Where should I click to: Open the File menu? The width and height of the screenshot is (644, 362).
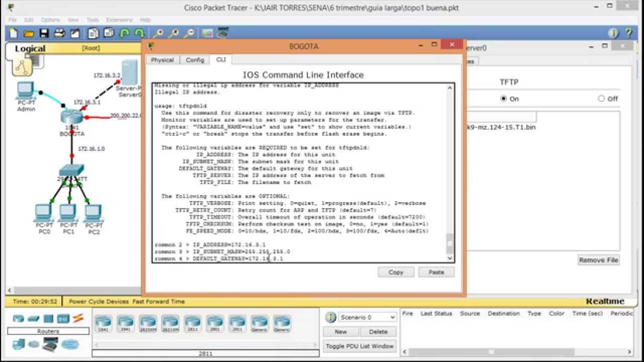(13, 20)
